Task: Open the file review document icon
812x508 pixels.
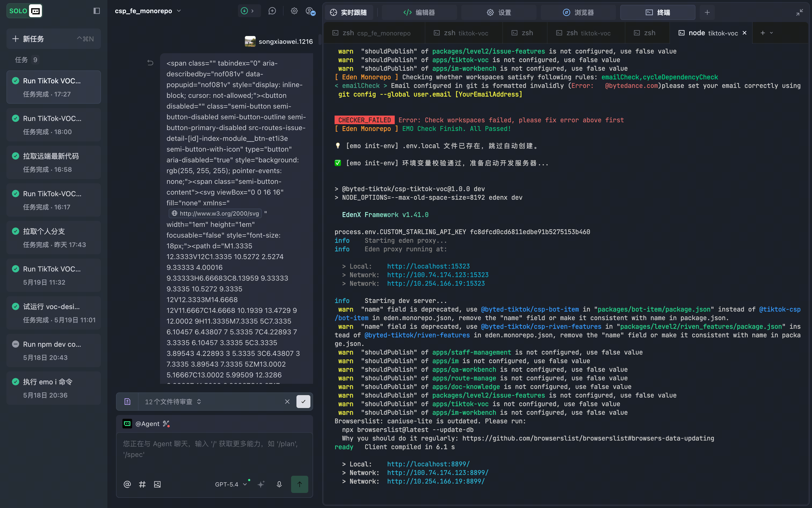Action: [127, 402]
